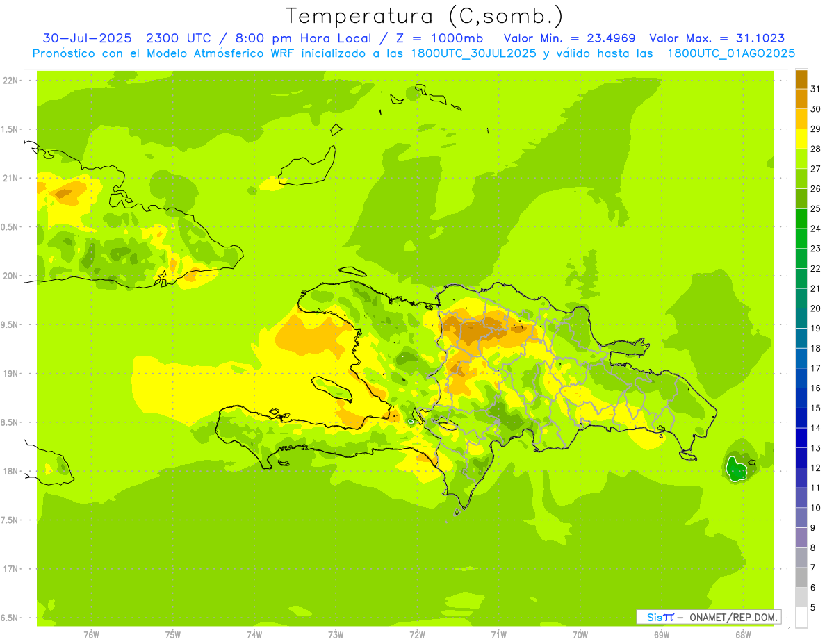Click the "15" legend scale value

point(816,408)
